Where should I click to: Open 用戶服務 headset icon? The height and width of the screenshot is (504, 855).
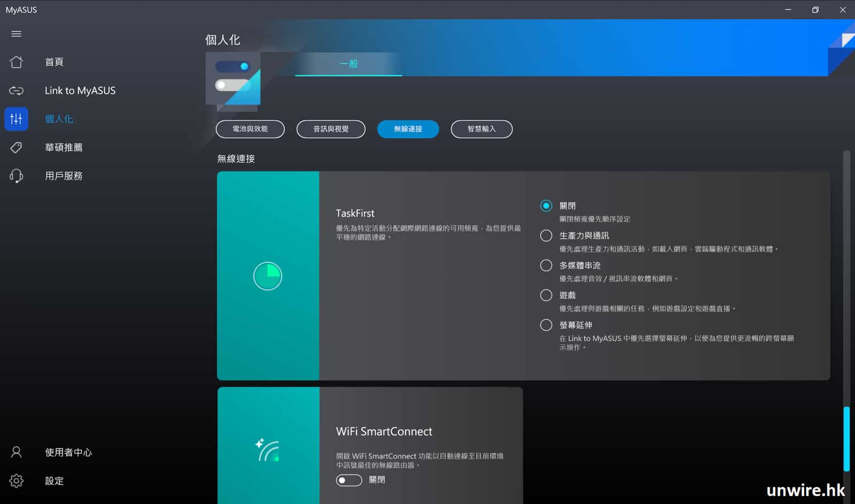[x=16, y=176]
